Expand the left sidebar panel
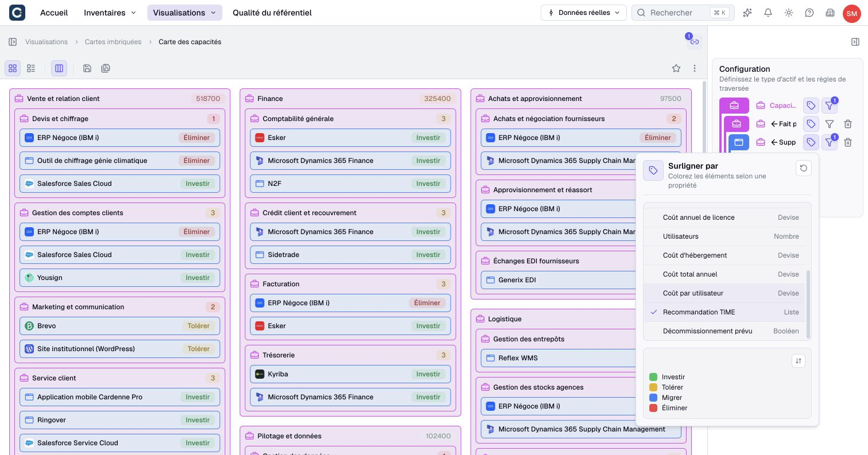This screenshot has width=868, height=455. pyautogui.click(x=13, y=42)
